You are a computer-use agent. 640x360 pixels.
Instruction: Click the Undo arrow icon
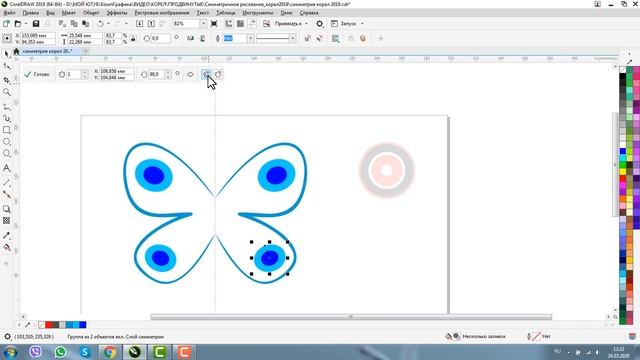click(100, 24)
